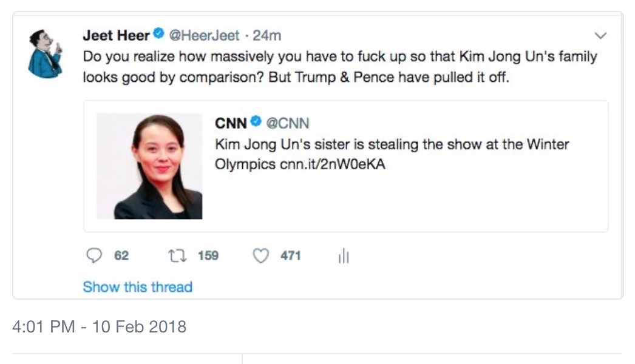Click Jeet Heer's verified badge
Viewport: 635px width, 364px height.
(159, 33)
